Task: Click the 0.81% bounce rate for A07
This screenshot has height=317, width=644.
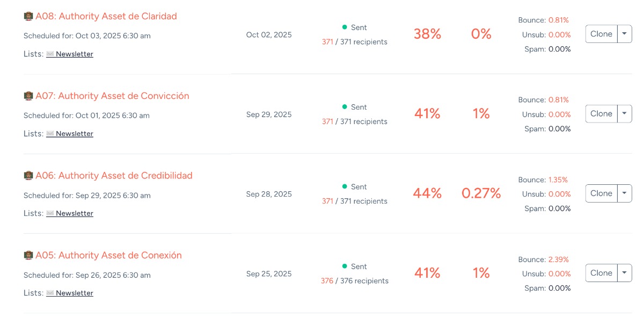Action: pos(558,99)
